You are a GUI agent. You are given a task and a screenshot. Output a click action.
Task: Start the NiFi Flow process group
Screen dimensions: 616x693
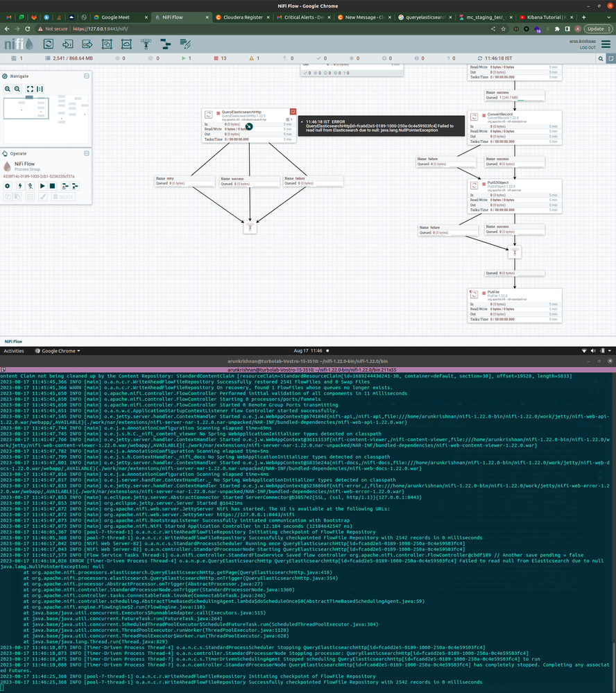(x=42, y=186)
